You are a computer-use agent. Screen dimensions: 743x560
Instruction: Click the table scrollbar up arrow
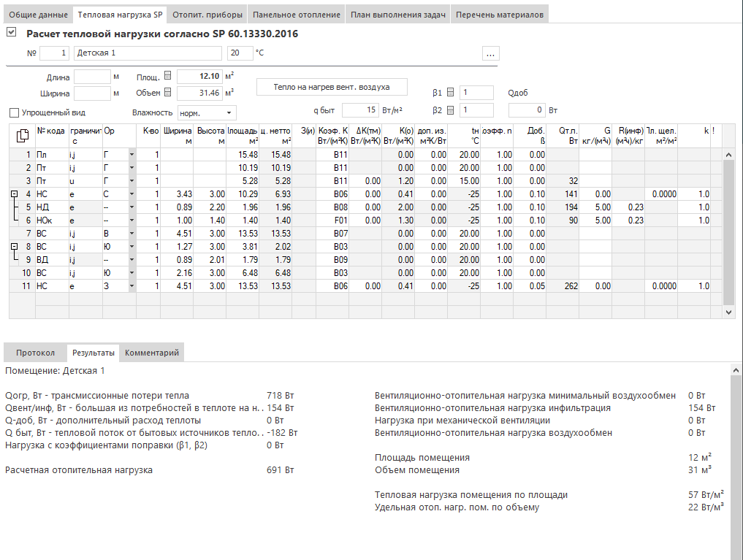pyautogui.click(x=729, y=155)
